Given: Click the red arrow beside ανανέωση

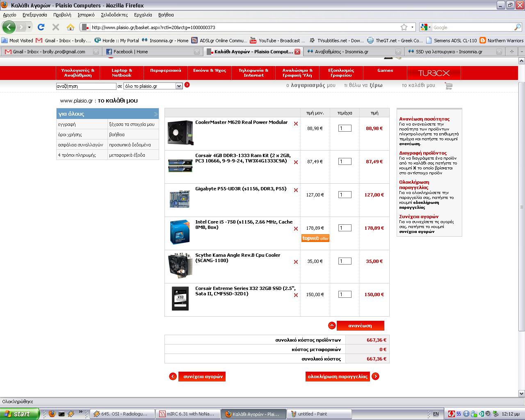Looking at the screenshot, I should coord(332,326).
